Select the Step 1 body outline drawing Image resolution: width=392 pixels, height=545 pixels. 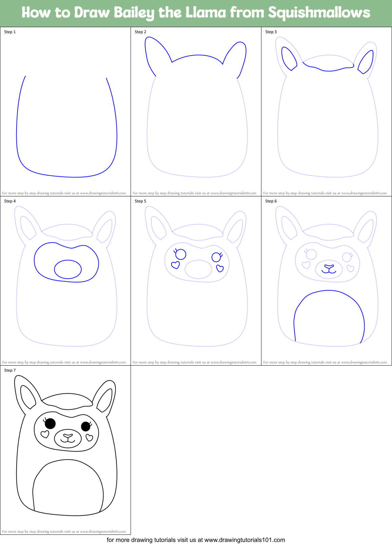tap(67, 126)
